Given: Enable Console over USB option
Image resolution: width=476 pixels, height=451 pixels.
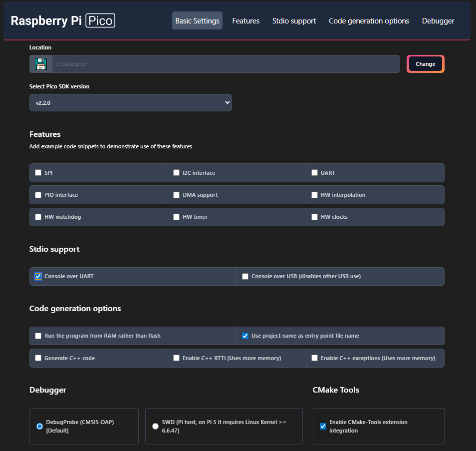Looking at the screenshot, I should click(245, 276).
